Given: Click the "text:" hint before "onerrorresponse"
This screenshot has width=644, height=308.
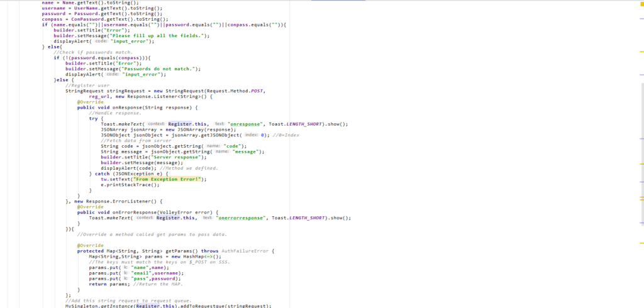Looking at the screenshot, I should click(206, 217).
